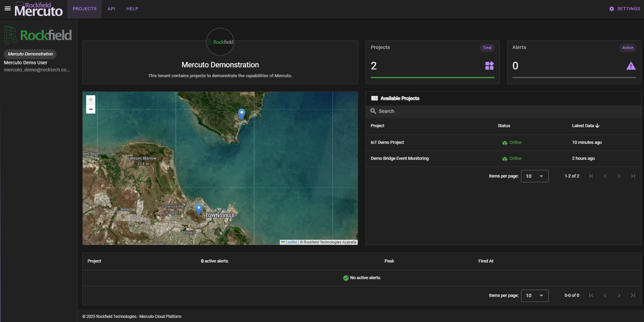Click alerts table Peak column header

[389, 261]
